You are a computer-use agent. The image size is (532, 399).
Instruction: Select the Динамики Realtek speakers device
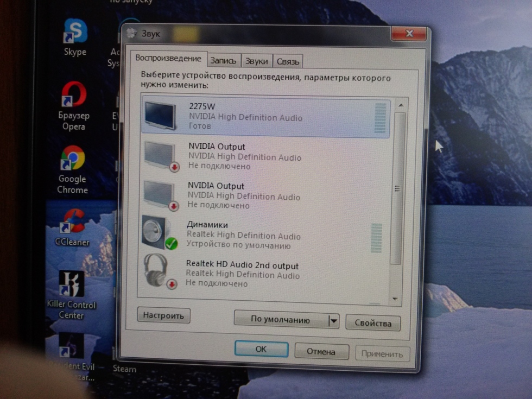pos(265,235)
